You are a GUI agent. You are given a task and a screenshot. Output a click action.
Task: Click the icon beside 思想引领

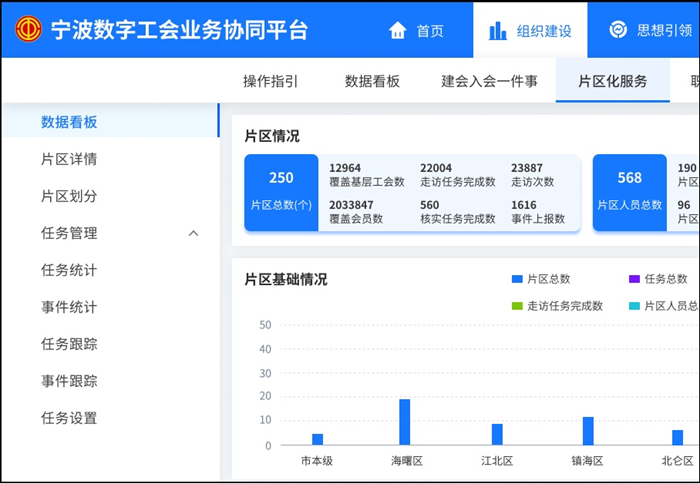point(618,30)
